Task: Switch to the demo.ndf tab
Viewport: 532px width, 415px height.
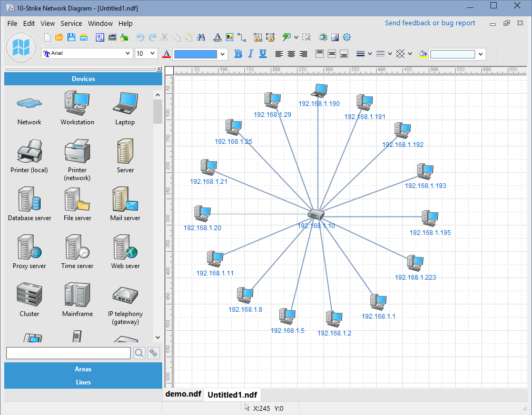Action: click(x=183, y=394)
